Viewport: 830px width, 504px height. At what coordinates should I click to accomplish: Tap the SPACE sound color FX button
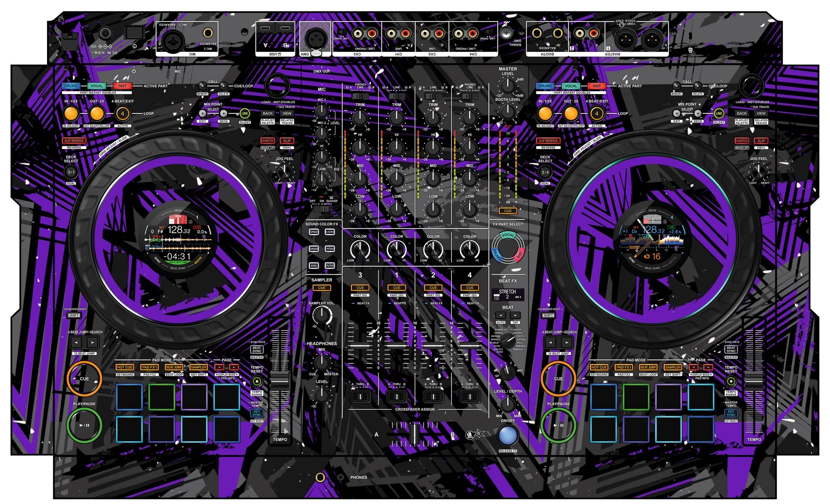(x=314, y=232)
